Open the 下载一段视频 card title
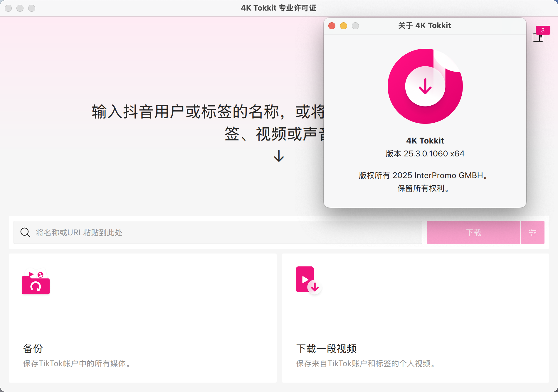Viewport: 558px width, 392px height. [x=326, y=349]
